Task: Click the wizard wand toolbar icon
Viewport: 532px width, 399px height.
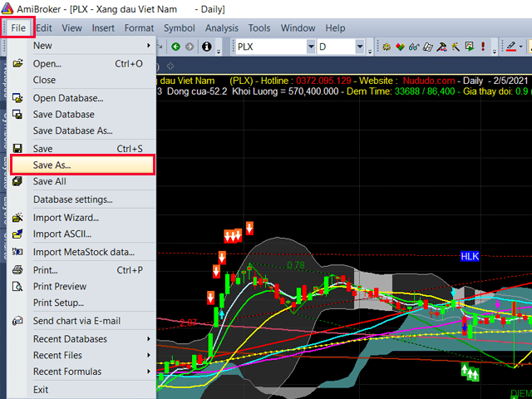Action: 456,47
